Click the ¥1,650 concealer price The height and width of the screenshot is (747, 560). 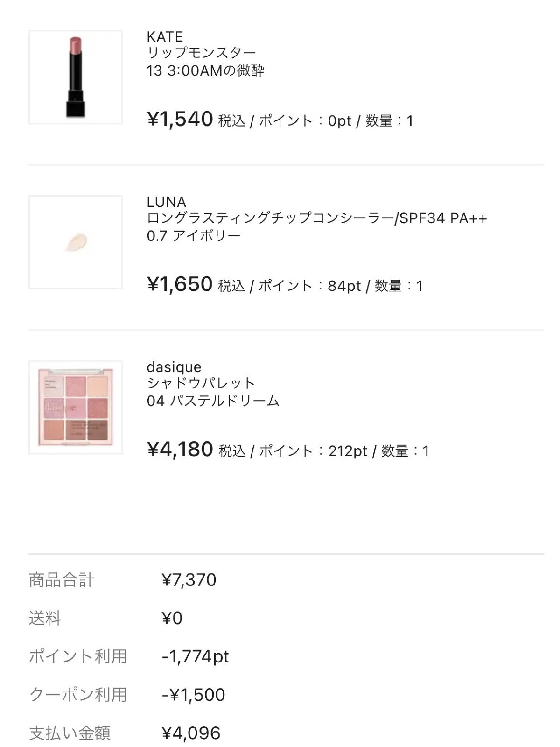[180, 284]
